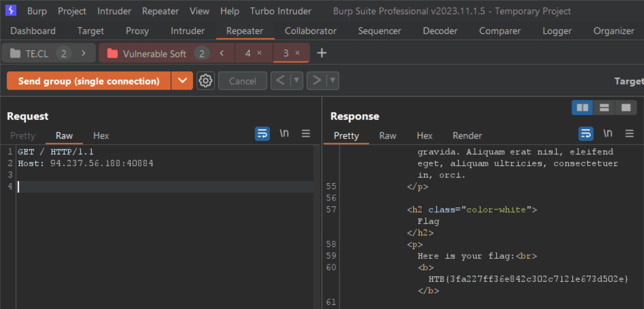Click the Target label at right edge
This screenshot has width=644, height=309.
(629, 81)
